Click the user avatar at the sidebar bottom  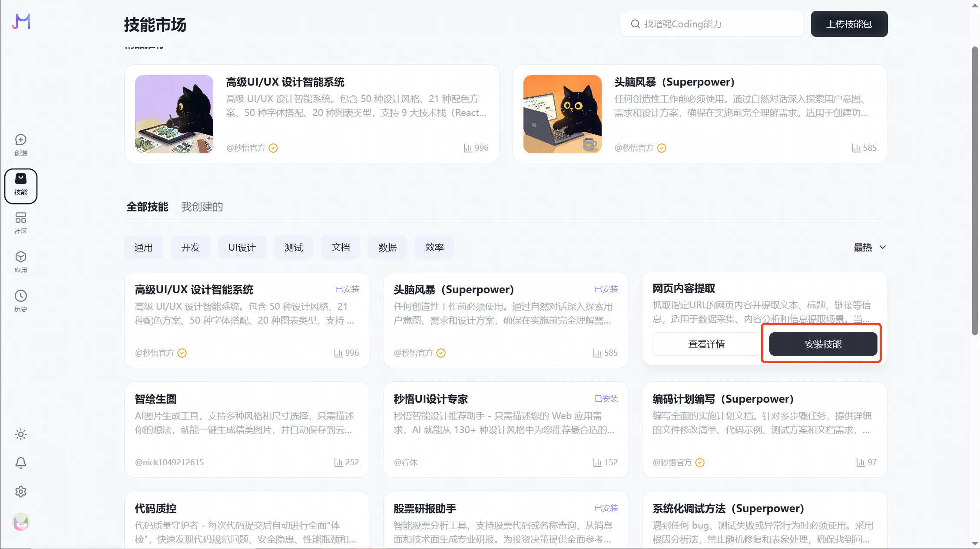pyautogui.click(x=21, y=522)
